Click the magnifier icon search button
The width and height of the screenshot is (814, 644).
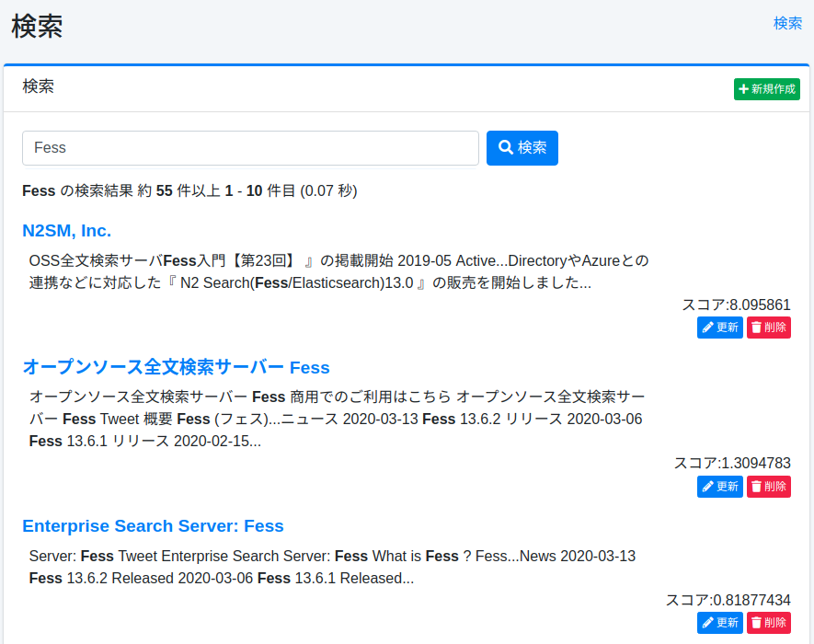522,147
